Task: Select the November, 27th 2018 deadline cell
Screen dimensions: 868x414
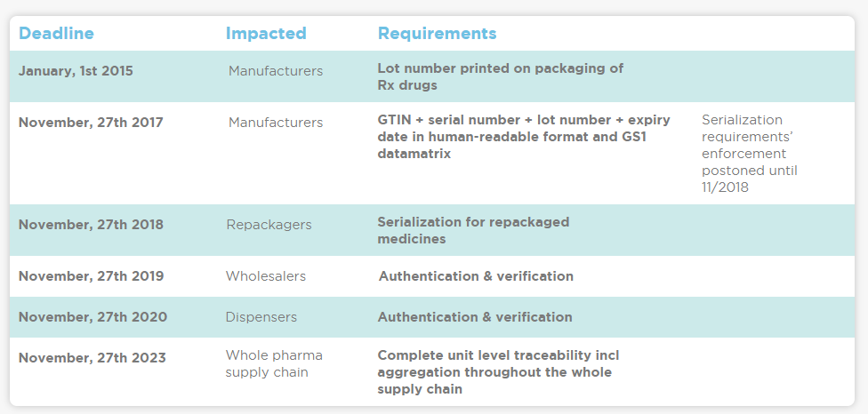Action: click(x=91, y=225)
